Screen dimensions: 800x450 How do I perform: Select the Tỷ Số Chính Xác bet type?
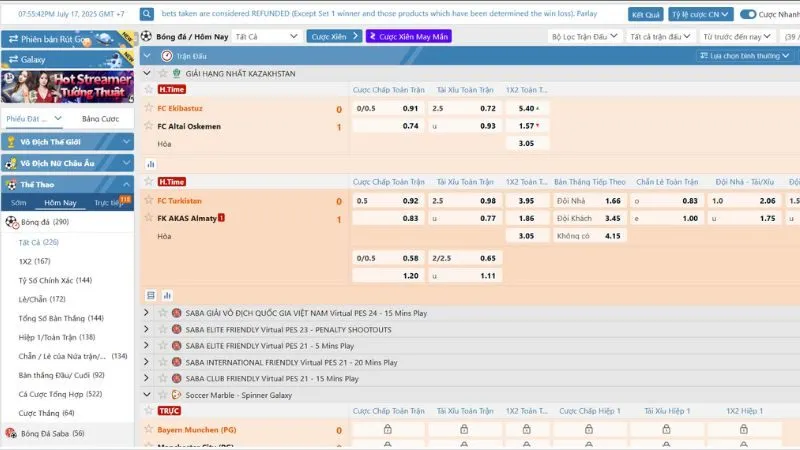(55, 280)
